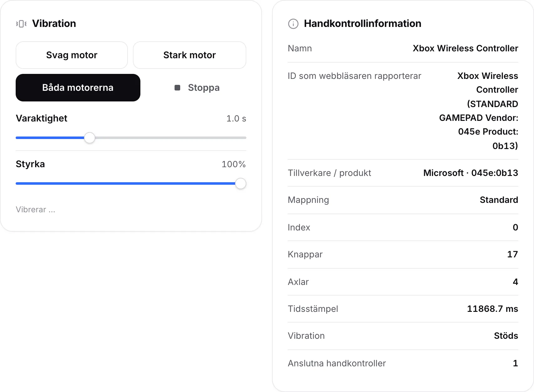The height and width of the screenshot is (392, 534).
Task: Click the Varaktighet slider handle
Action: tap(90, 138)
